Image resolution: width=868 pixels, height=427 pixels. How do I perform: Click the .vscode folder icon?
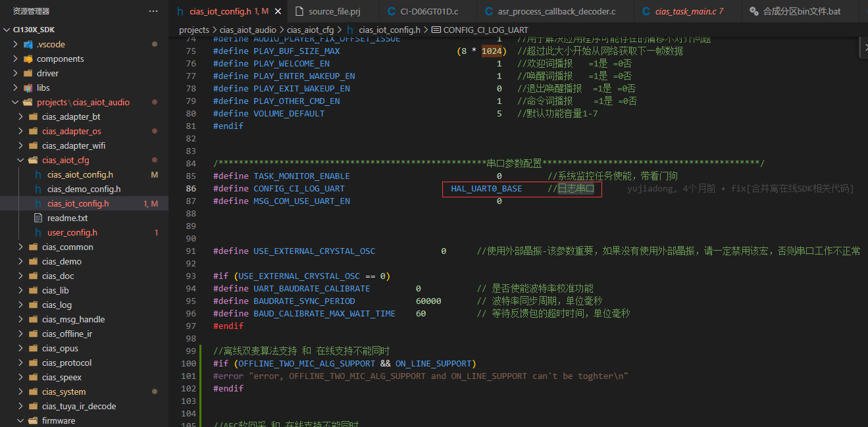tap(28, 44)
